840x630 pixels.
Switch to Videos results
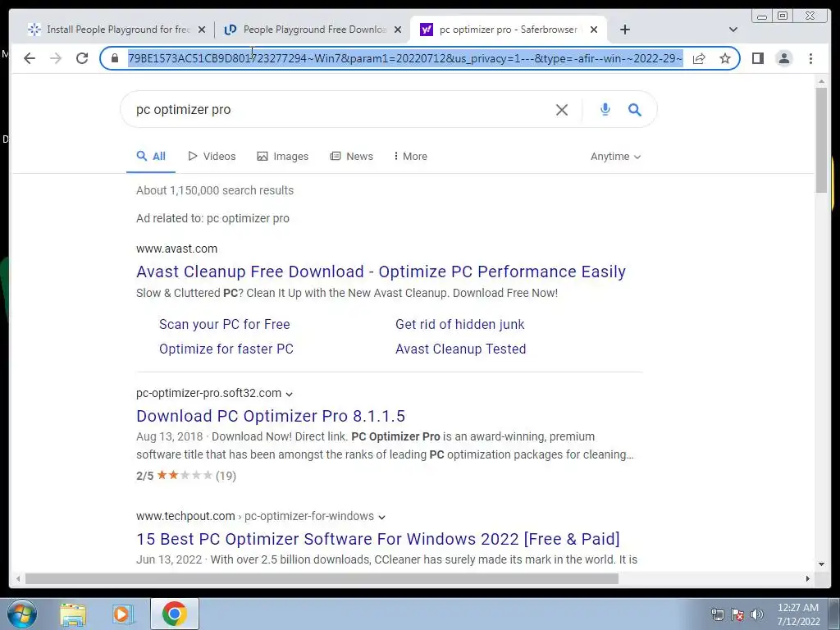(212, 157)
